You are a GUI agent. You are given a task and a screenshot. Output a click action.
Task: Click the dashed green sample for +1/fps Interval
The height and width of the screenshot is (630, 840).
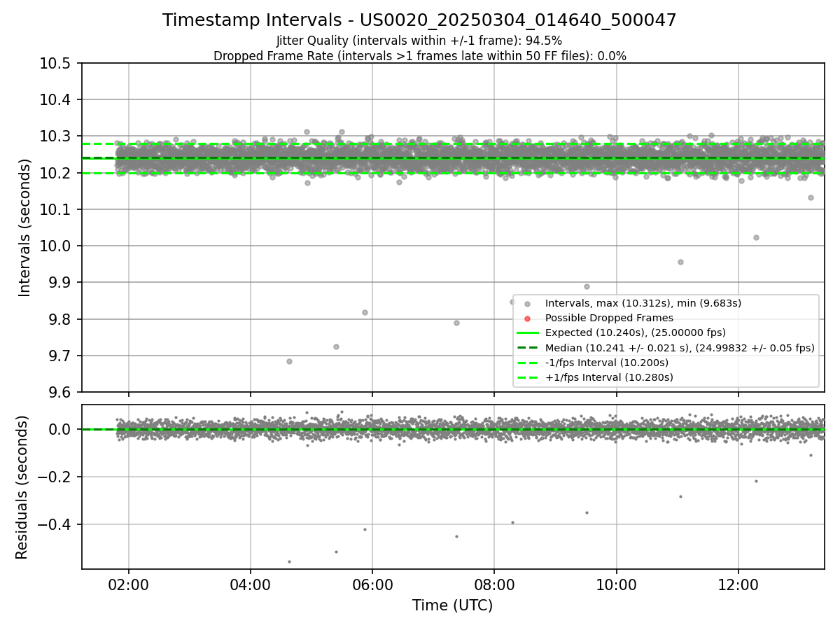528,377
